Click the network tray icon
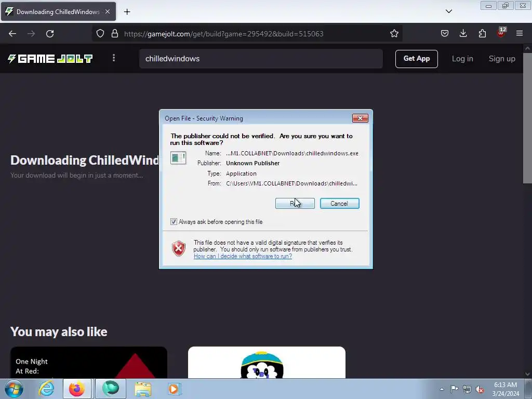Screen dimensions: 532x399 [467, 389]
